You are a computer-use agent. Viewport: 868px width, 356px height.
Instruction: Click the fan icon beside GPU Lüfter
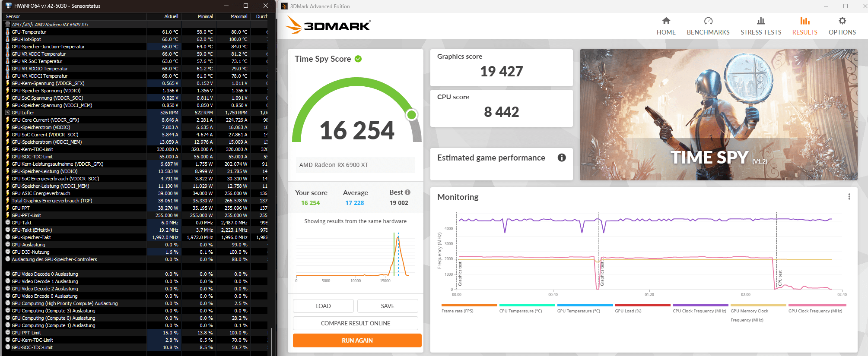[x=7, y=113]
